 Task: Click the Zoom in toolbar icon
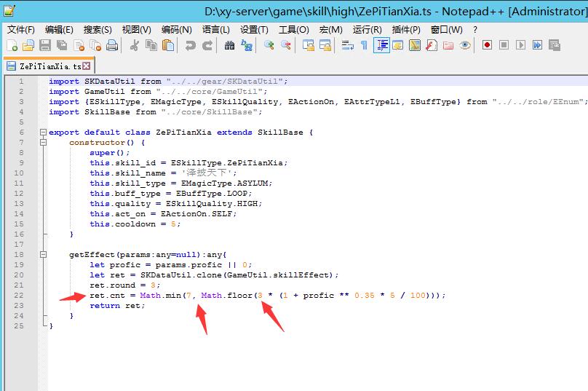269,45
